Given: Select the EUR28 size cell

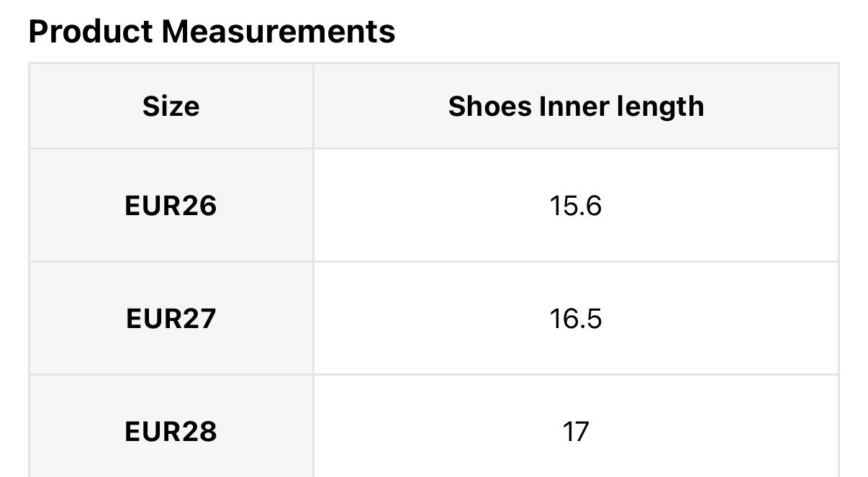Looking at the screenshot, I should [171, 432].
